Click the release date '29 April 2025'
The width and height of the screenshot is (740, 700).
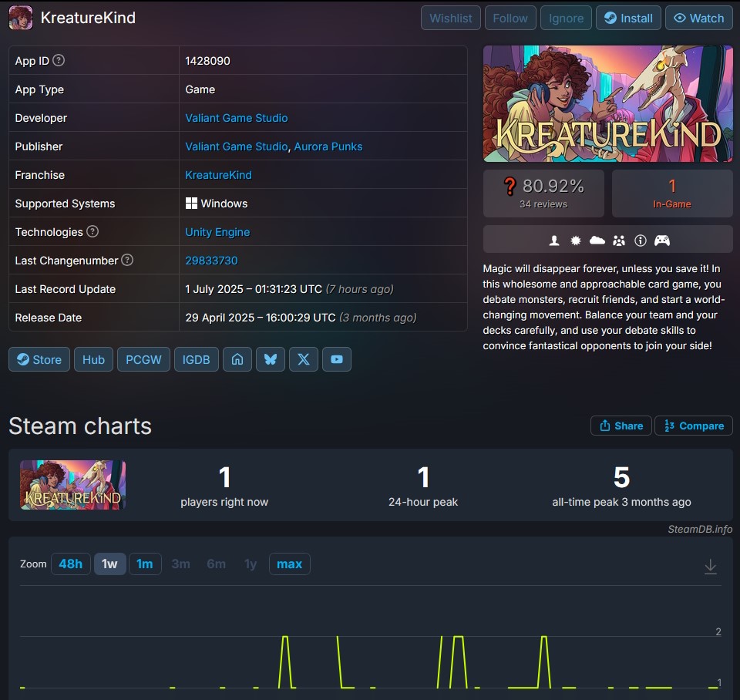[x=220, y=318]
